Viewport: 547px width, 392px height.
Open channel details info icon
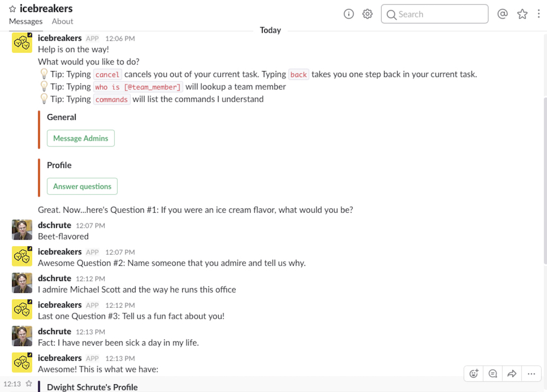tap(348, 14)
